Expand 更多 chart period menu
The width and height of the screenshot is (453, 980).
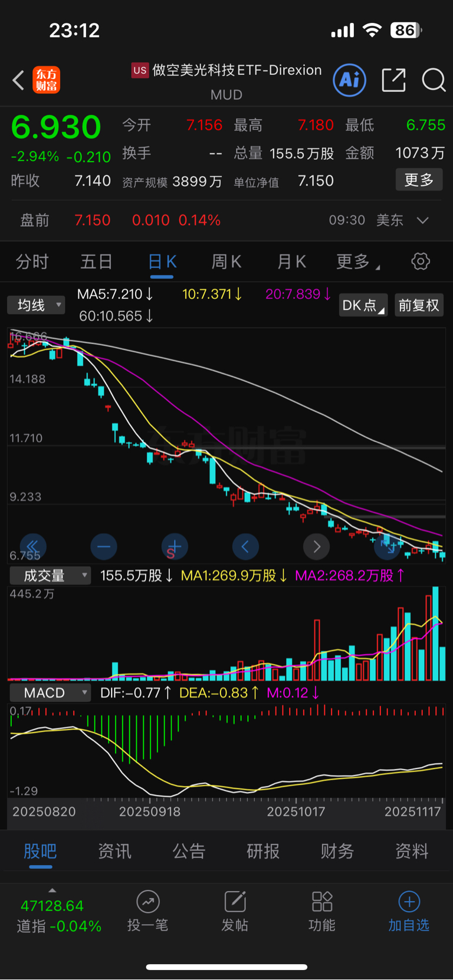(x=357, y=262)
